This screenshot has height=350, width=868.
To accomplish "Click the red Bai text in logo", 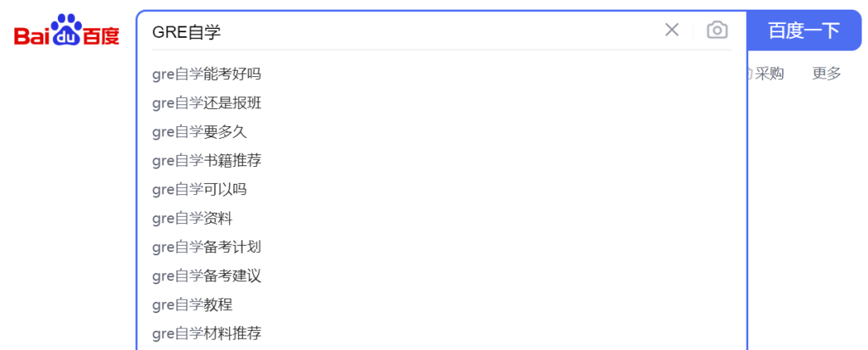I will (31, 36).
